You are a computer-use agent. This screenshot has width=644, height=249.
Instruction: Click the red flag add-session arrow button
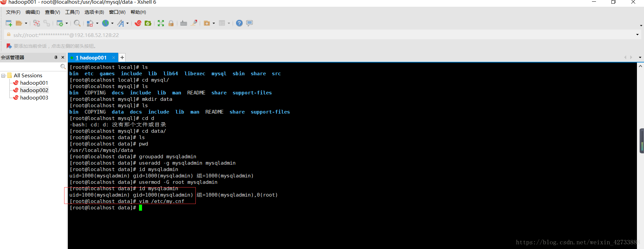(x=9, y=46)
